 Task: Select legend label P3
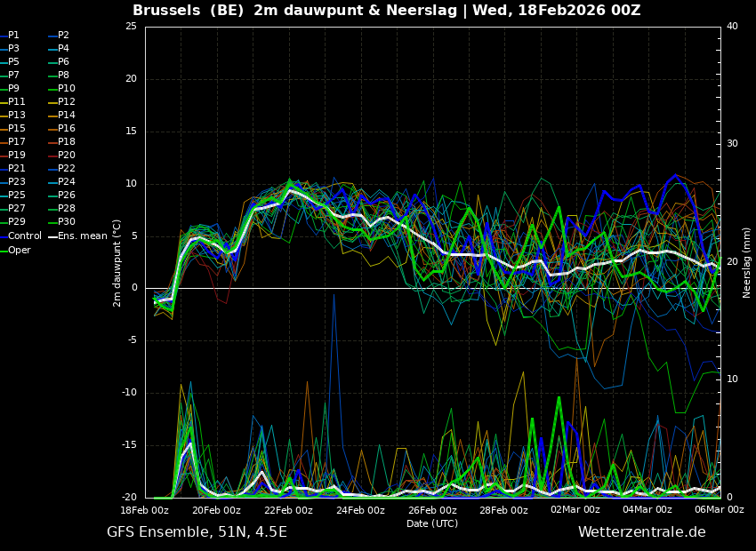11,48
